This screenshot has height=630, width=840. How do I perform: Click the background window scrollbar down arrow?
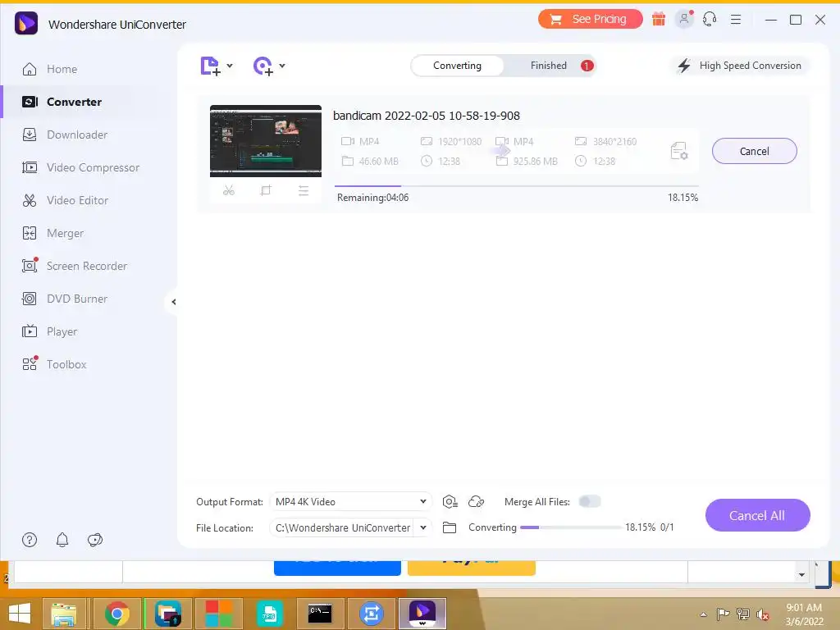801,575
